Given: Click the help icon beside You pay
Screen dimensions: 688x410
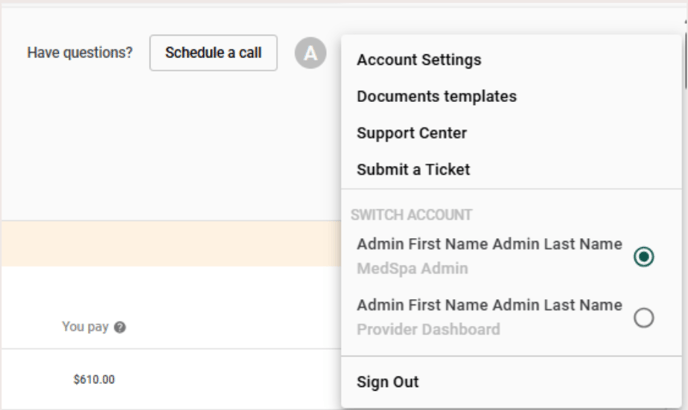Looking at the screenshot, I should pos(120,327).
